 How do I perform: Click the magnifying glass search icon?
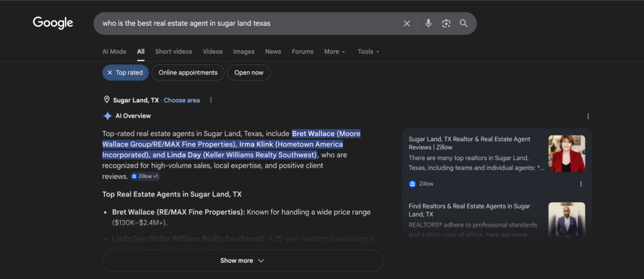tap(464, 23)
